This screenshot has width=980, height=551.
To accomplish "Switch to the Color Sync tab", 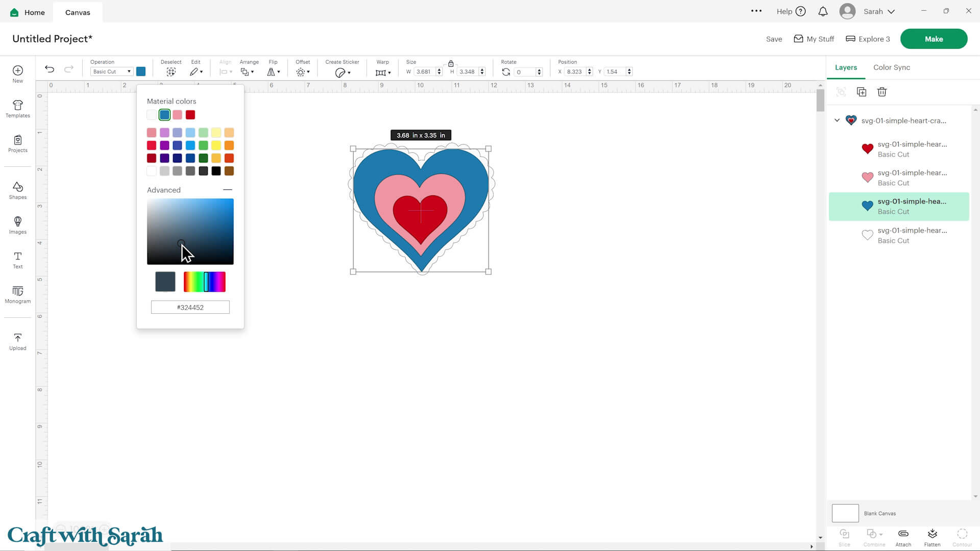I will click(891, 67).
